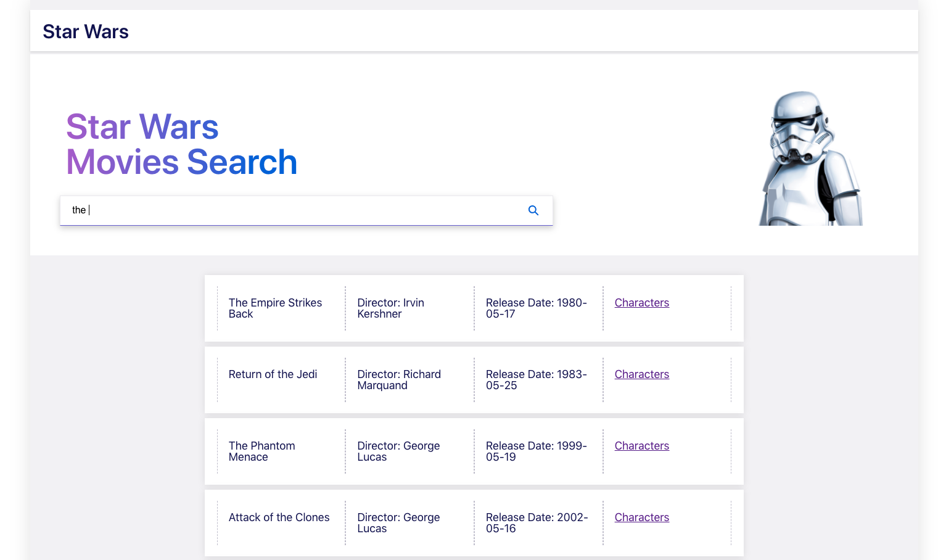Open Characters for Return of the Jedi

(x=641, y=374)
